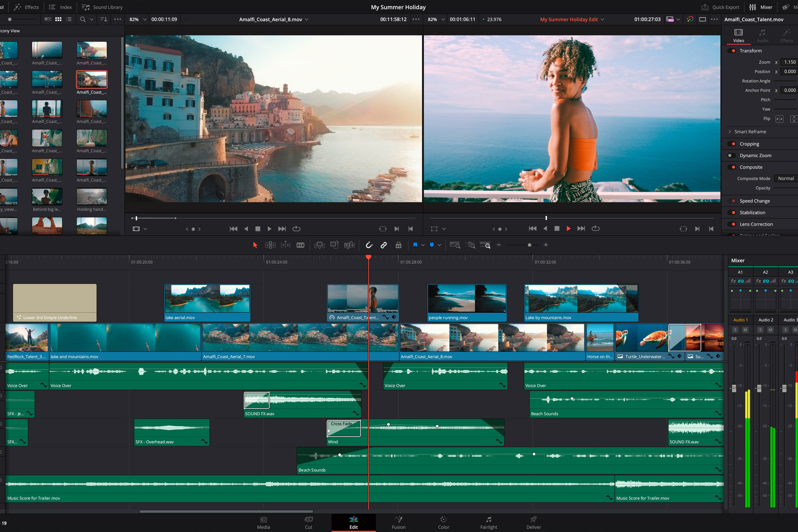Viewport: 798px width, 532px height.
Task: Toggle the timeline Snapping magnet icon
Action: tap(369, 245)
